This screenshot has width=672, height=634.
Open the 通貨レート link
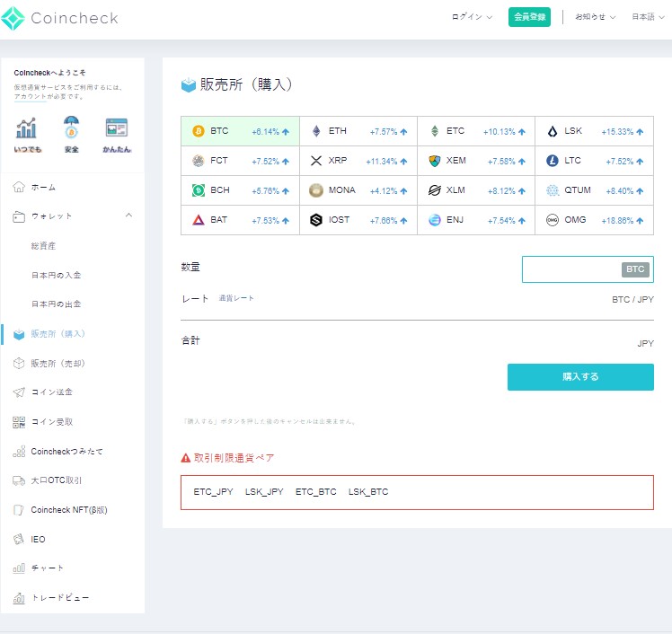236,298
